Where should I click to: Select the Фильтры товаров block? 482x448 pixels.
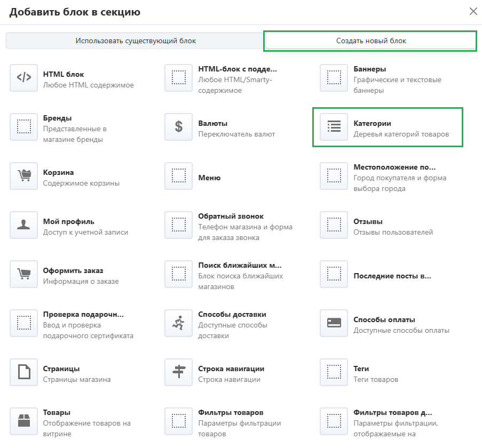231,413
